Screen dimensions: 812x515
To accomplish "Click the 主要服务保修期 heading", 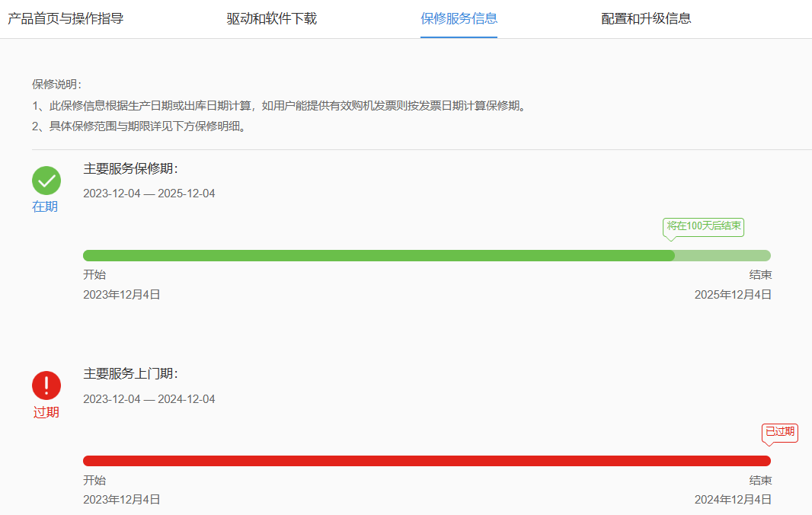I will click(130, 168).
